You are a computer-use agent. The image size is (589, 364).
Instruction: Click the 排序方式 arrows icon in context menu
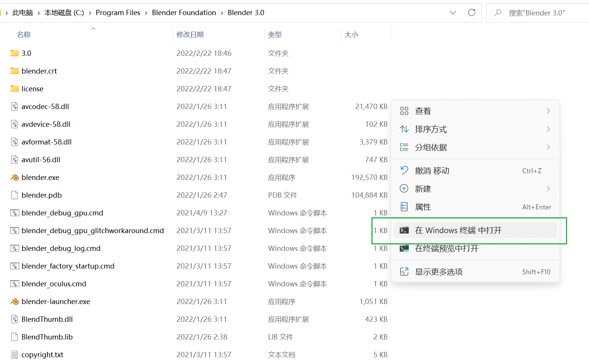pyautogui.click(x=404, y=129)
